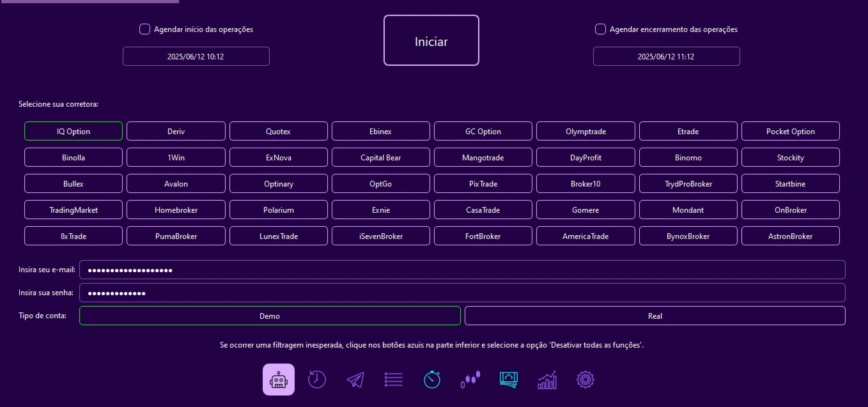Choose the Binolla broker
Viewport: 868px width, 407px height.
tap(74, 157)
